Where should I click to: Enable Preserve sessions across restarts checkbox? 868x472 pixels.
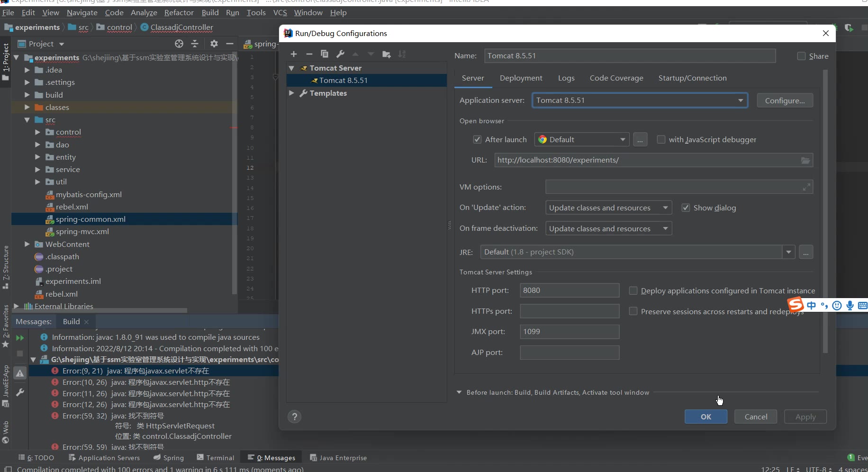click(633, 311)
